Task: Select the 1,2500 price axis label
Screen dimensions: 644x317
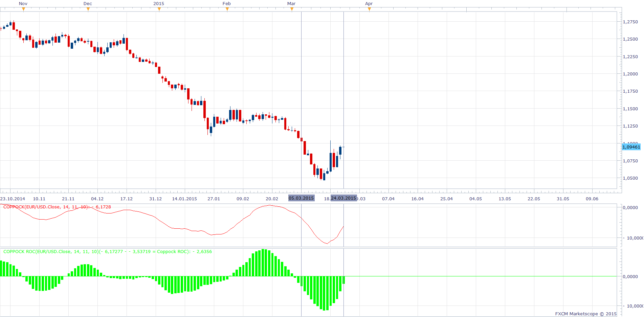Action: coord(630,39)
